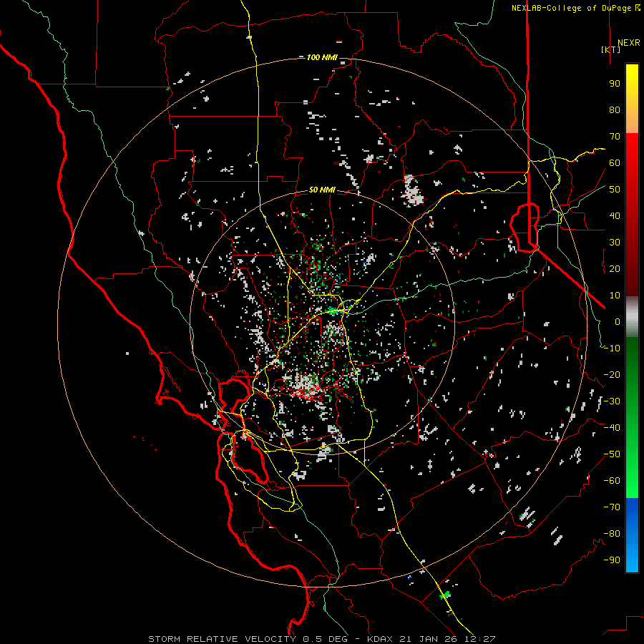Select the -60 value on velocity scale

click(x=612, y=481)
